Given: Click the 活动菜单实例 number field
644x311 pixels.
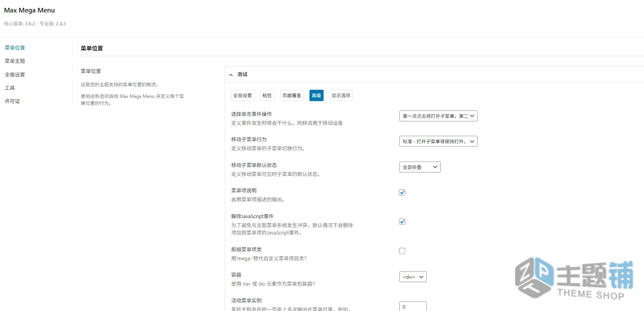Looking at the screenshot, I should point(413,306).
